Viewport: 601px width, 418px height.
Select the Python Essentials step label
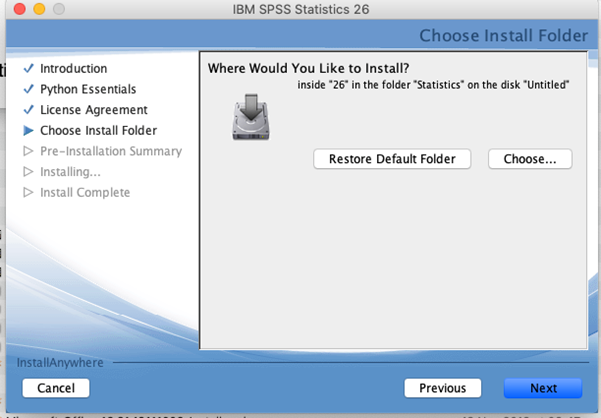[88, 89]
